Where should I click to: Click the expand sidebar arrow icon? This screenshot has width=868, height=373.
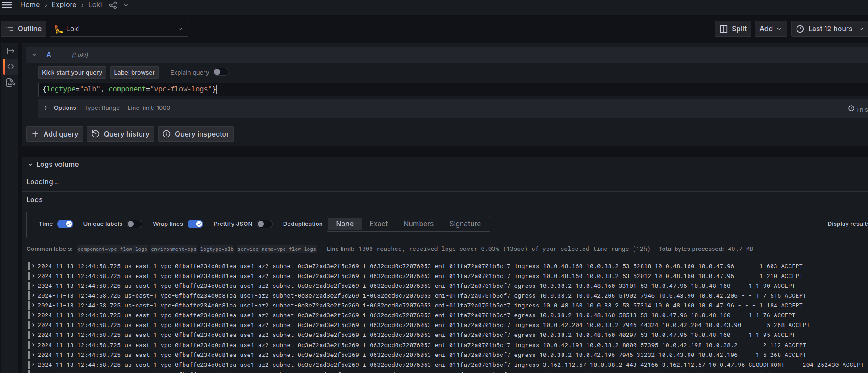(11, 51)
